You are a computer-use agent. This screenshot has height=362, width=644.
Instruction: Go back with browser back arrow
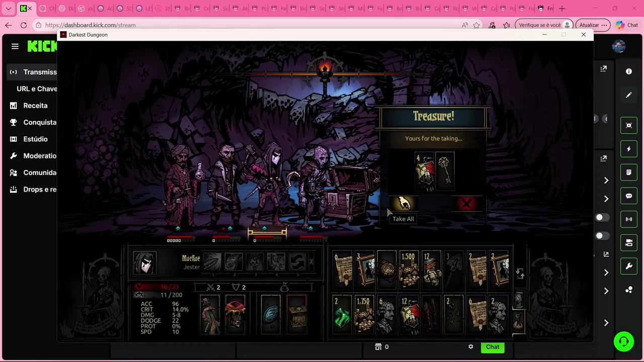[x=9, y=25]
